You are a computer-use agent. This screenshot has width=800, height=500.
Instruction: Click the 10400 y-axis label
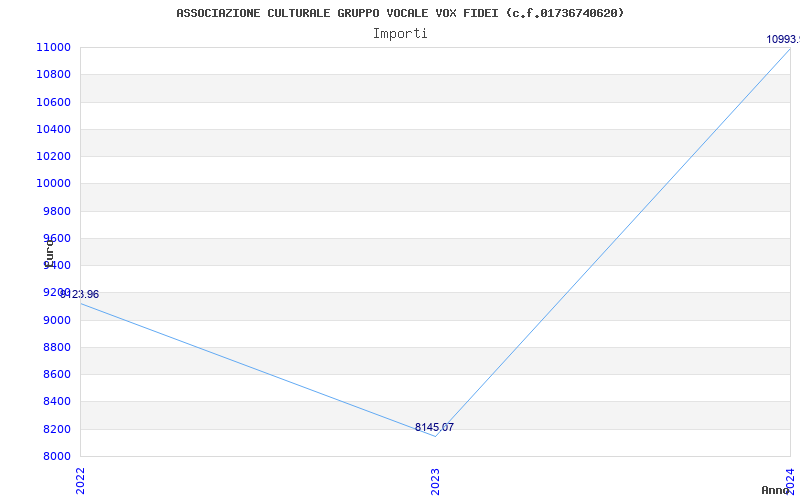[x=53, y=129]
